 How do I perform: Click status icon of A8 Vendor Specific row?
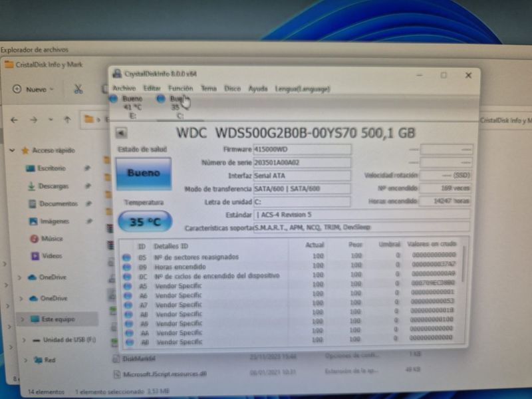point(128,315)
